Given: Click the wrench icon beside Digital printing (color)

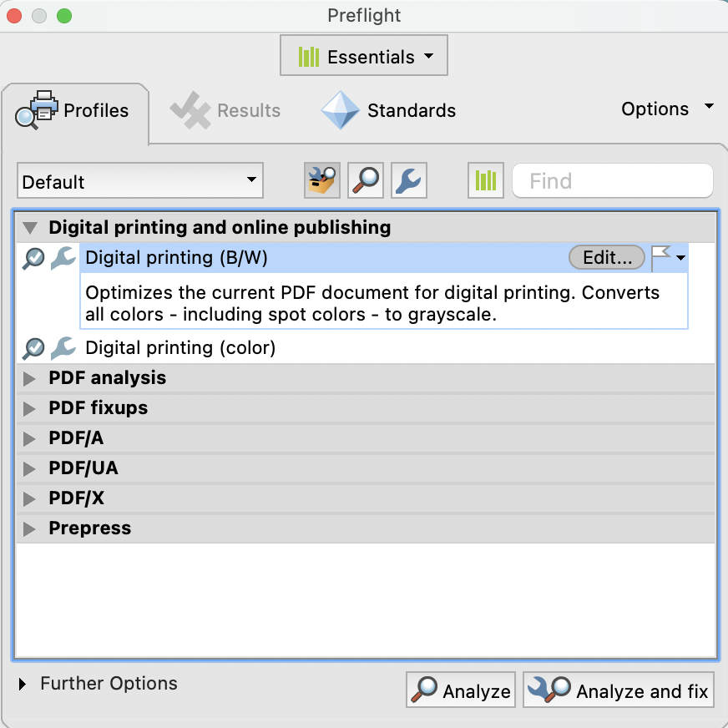Looking at the screenshot, I should (63, 348).
